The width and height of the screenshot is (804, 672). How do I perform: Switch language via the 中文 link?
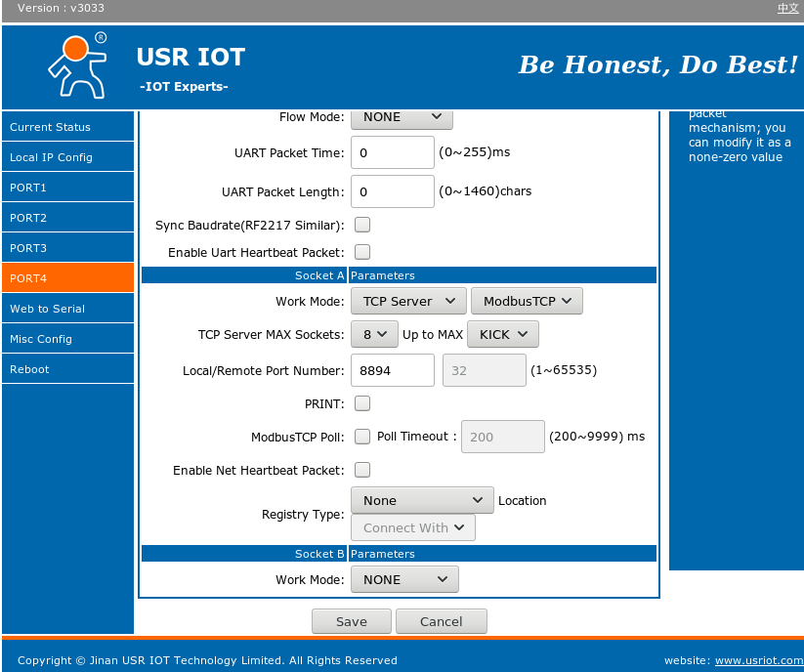[787, 8]
